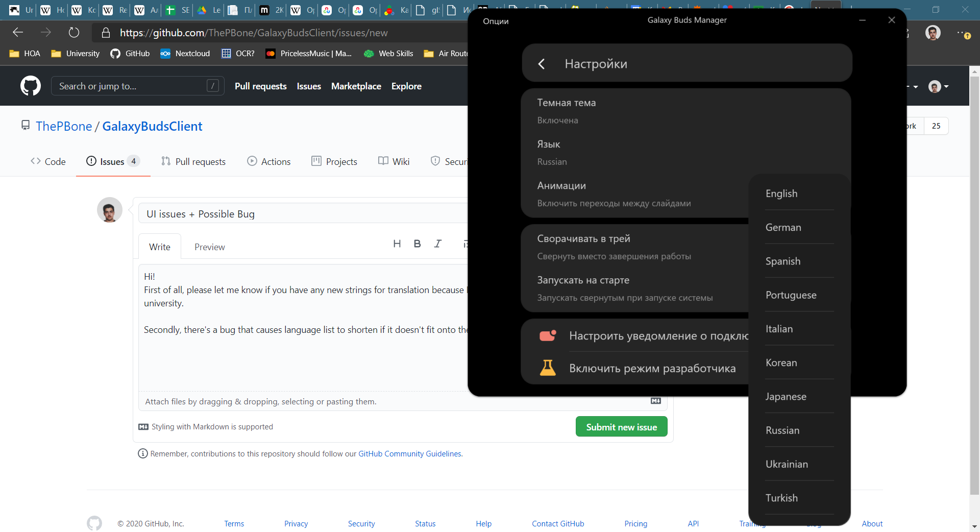The width and height of the screenshot is (980, 532).
Task: Open the Wiki repository tab
Action: click(394, 161)
